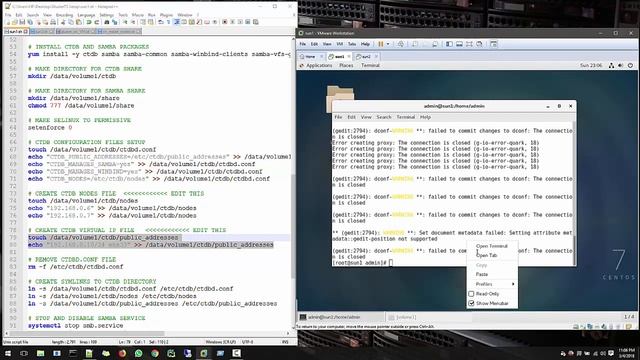This screenshot has width=640, height=360.
Task: Toggle Word Wrap icon in Notepad++ toolbar
Action: pos(161,22)
